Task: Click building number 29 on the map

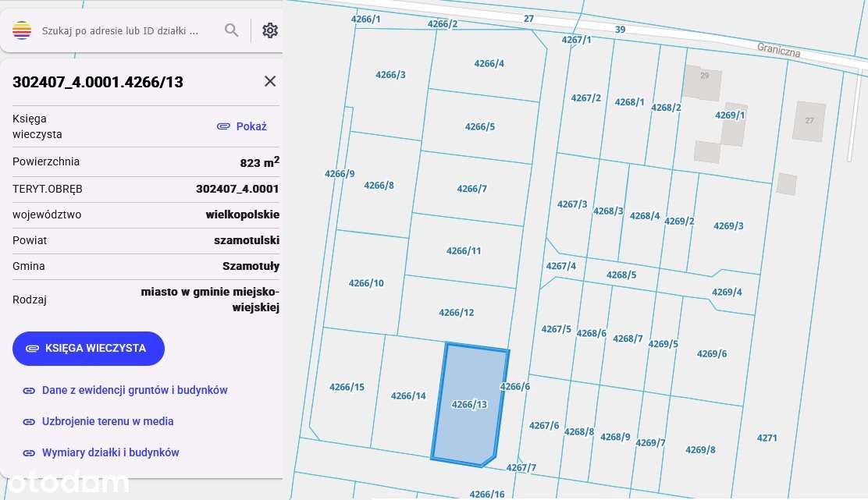Action: 704,76
